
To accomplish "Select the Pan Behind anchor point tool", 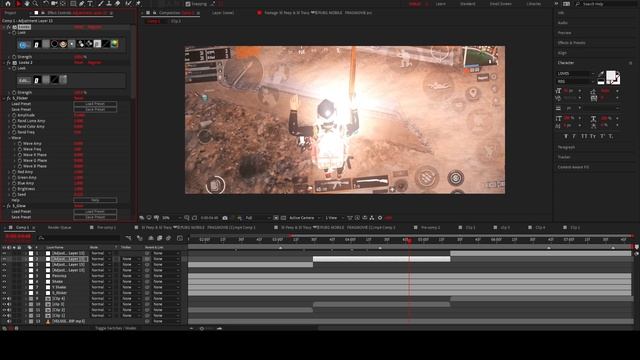I will point(63,4).
